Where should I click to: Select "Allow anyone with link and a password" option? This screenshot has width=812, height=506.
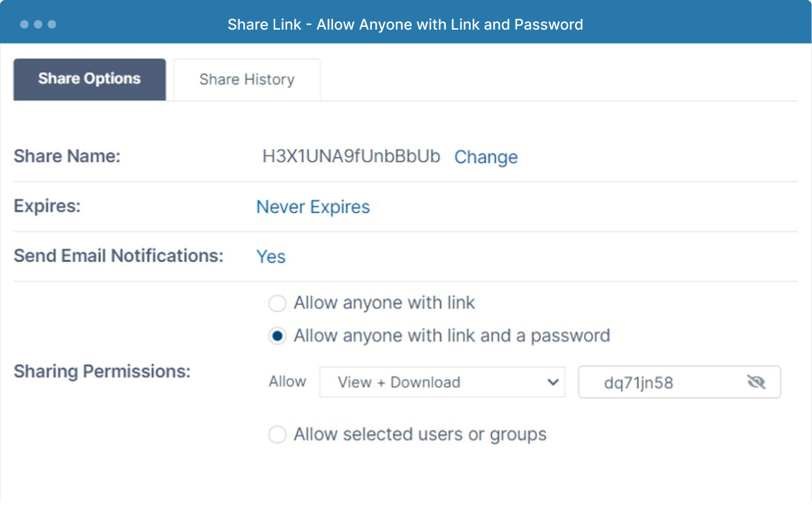tap(277, 336)
